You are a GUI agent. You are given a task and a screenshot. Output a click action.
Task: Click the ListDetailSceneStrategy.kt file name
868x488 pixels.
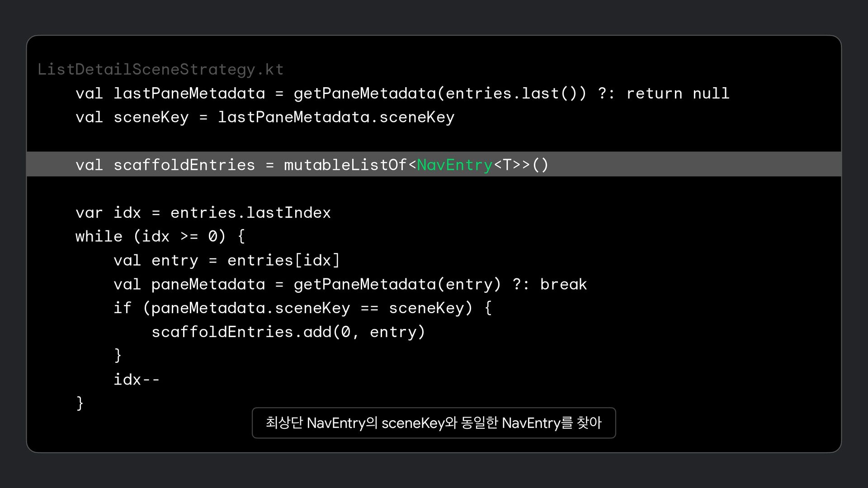(160, 69)
